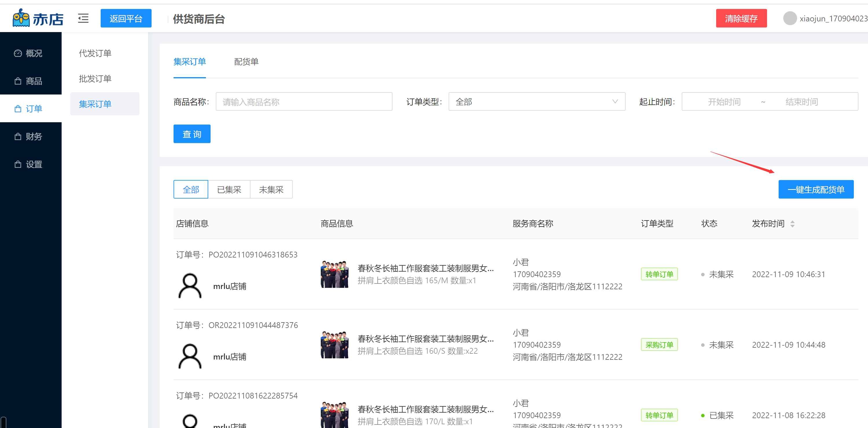Collapse the sidebar with the menu fold icon
This screenshot has width=868, height=428.
click(83, 18)
